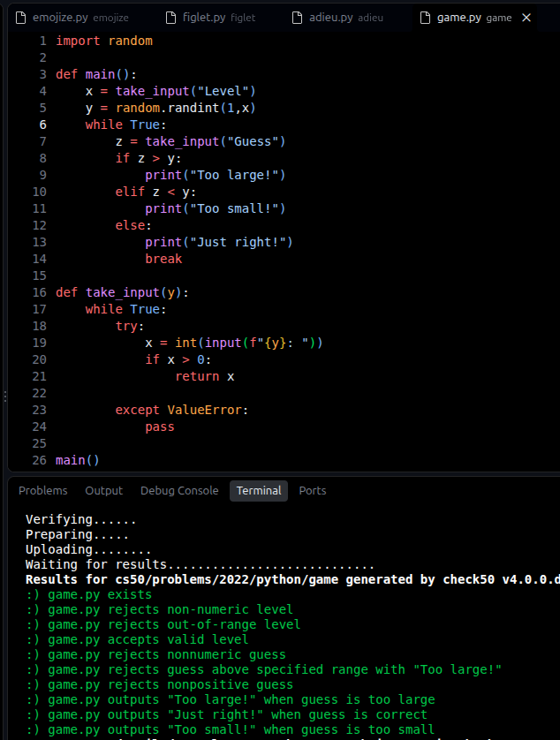Click 'game.py exists' check result
The image size is (560, 740).
(88, 595)
